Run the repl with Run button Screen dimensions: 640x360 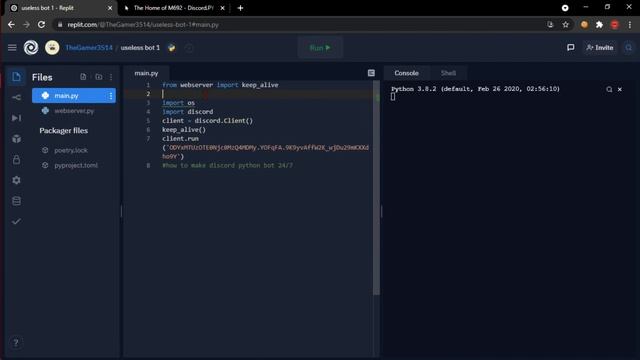320,48
